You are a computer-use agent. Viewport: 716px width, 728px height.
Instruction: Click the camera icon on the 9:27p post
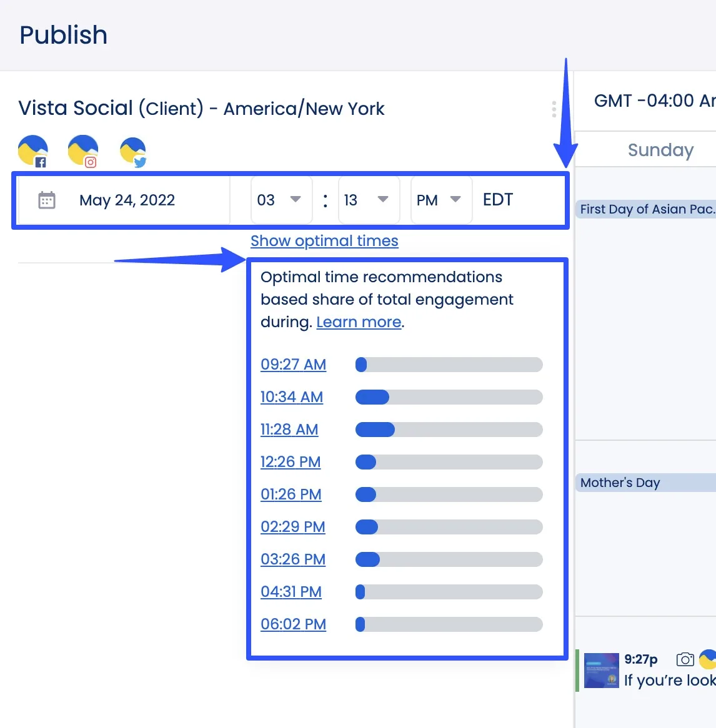(x=685, y=659)
